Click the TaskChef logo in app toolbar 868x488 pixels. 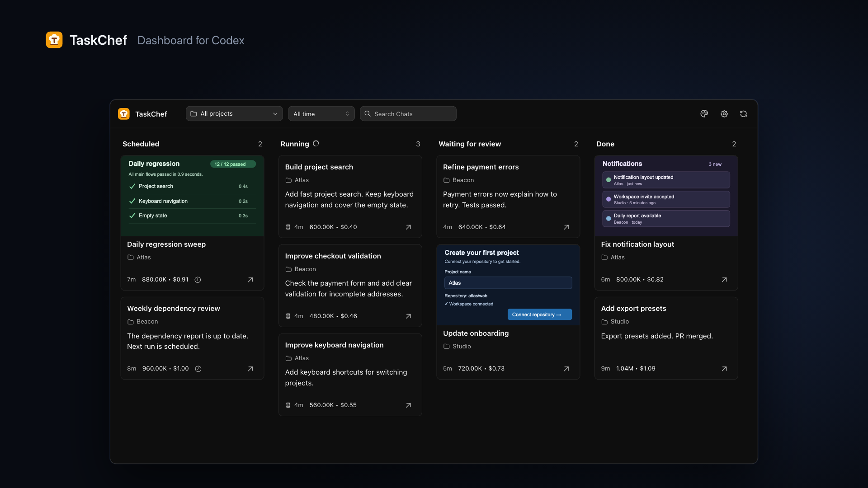click(x=124, y=114)
